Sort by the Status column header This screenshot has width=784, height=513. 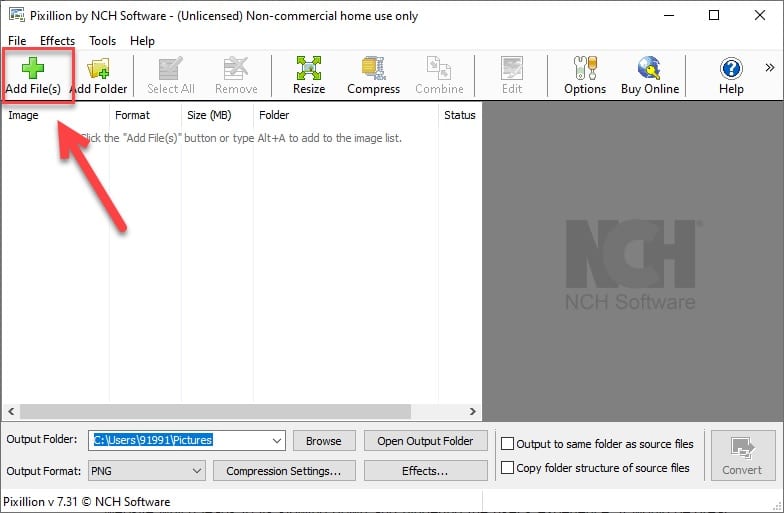(x=460, y=115)
